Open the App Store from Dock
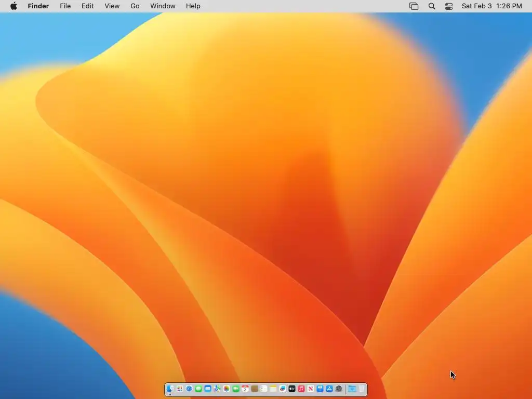Viewport: 532px width, 399px height. point(329,389)
